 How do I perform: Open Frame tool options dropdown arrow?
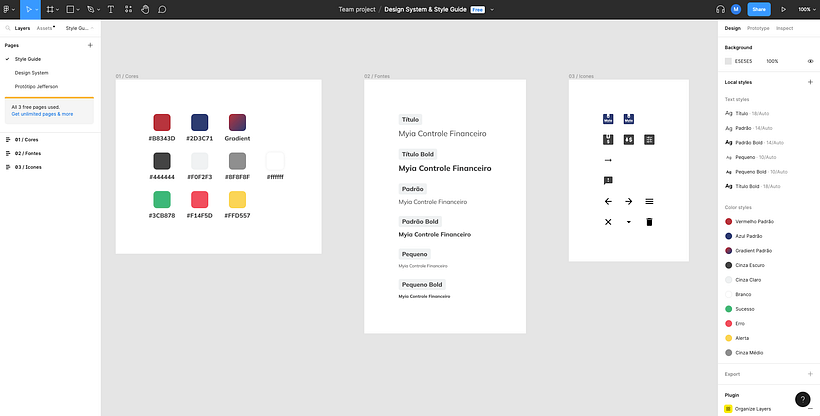click(x=58, y=10)
